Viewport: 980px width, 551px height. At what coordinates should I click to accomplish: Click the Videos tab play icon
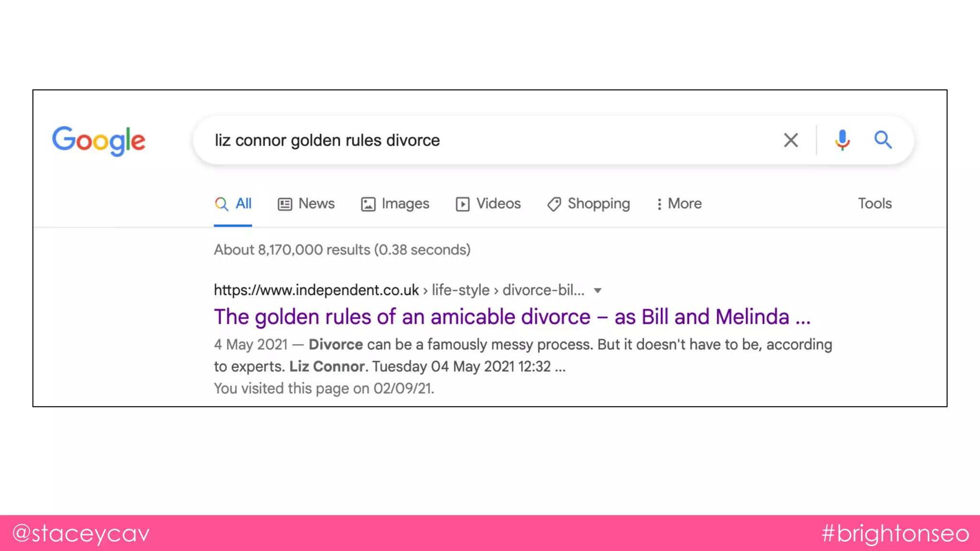pyautogui.click(x=462, y=204)
